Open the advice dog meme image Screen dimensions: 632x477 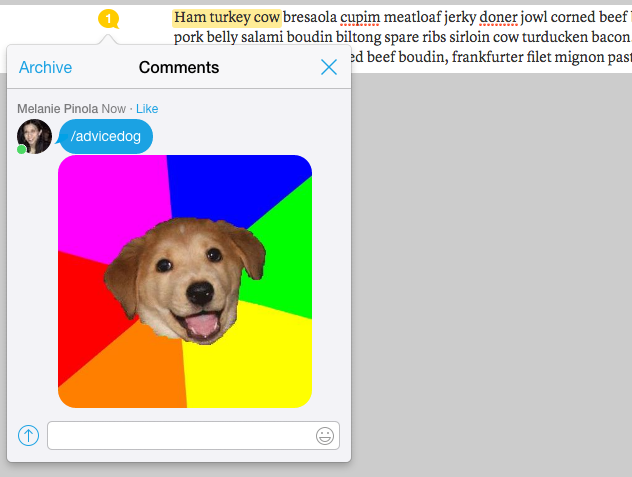185,281
